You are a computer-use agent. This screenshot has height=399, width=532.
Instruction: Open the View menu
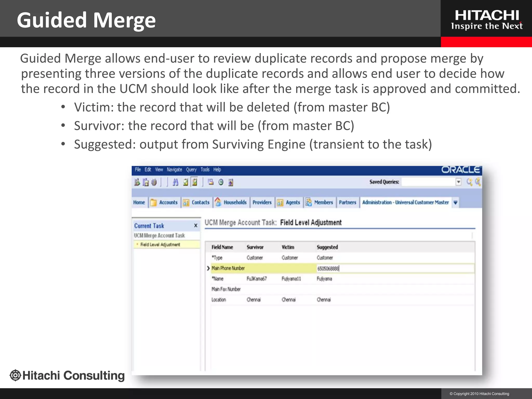coord(159,170)
